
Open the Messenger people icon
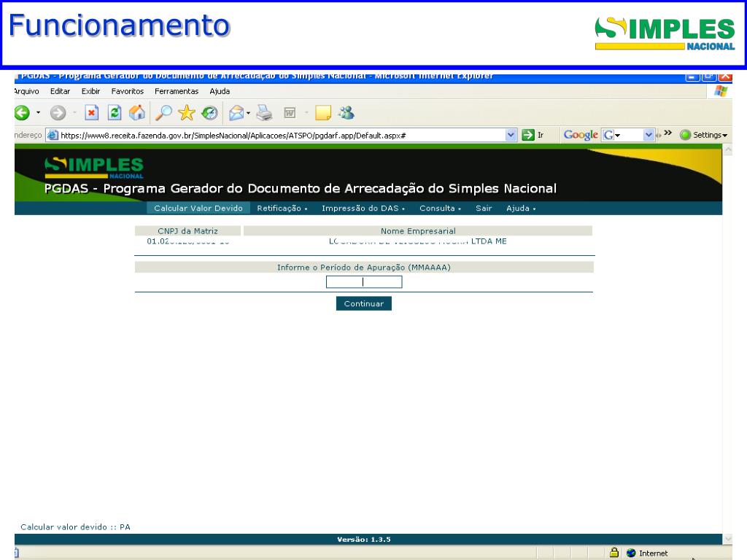[x=347, y=113]
